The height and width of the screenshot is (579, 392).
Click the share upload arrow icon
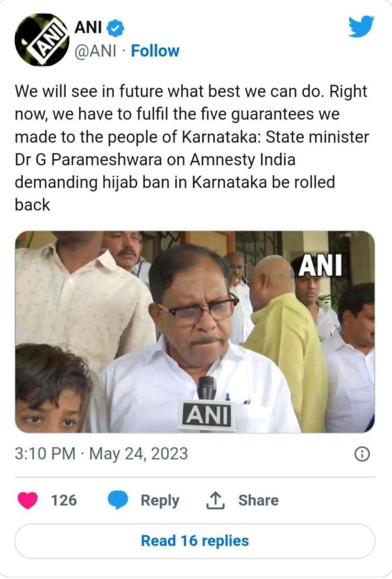215,500
